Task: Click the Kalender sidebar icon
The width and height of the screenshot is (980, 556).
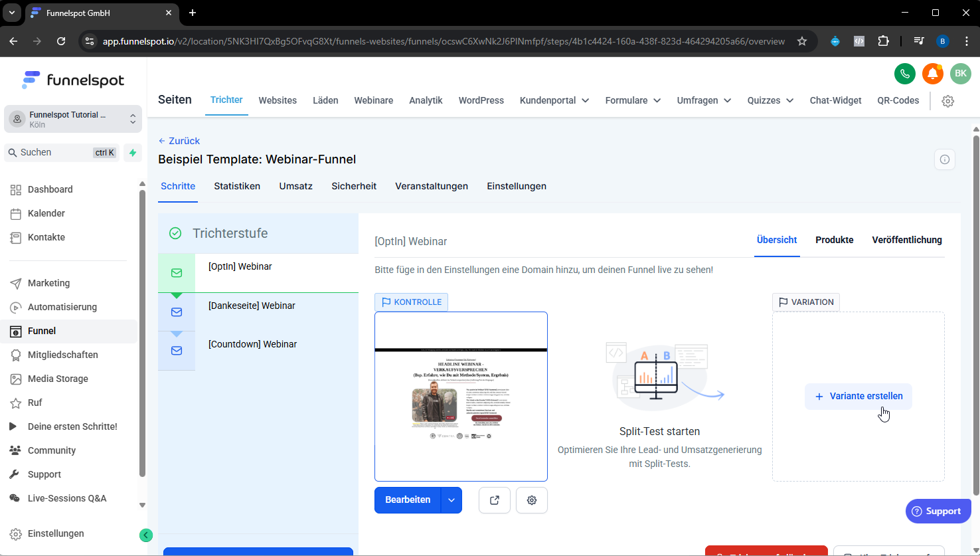Action: coord(16,213)
